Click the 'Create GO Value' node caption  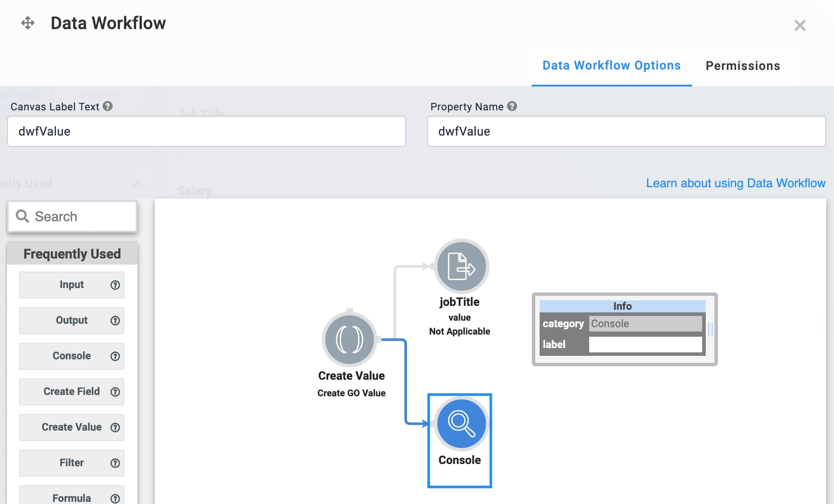coord(351,393)
